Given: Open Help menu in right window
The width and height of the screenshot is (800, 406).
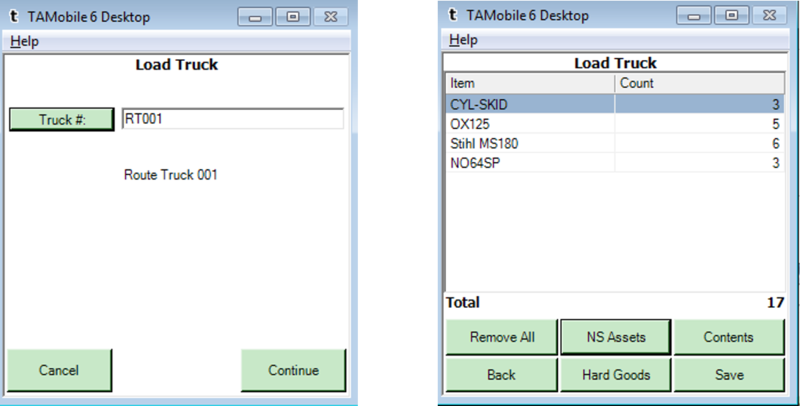Looking at the screenshot, I should coord(463,40).
